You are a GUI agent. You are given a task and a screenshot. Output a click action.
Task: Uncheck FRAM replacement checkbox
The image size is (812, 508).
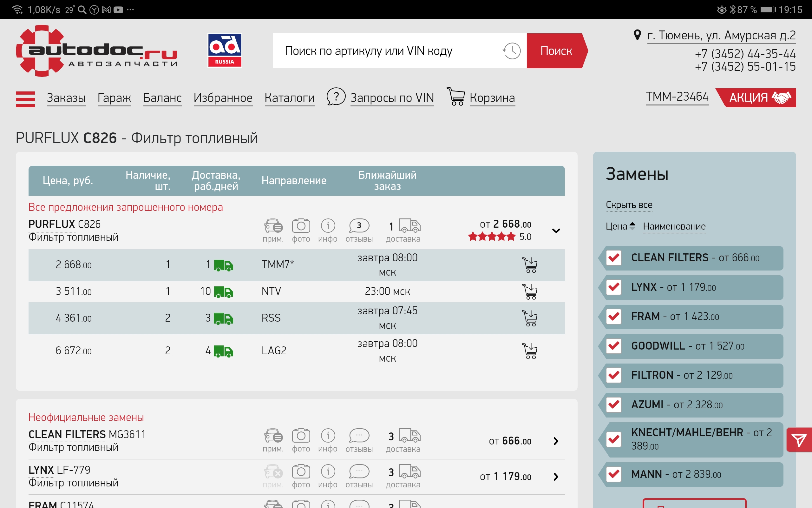[614, 317]
